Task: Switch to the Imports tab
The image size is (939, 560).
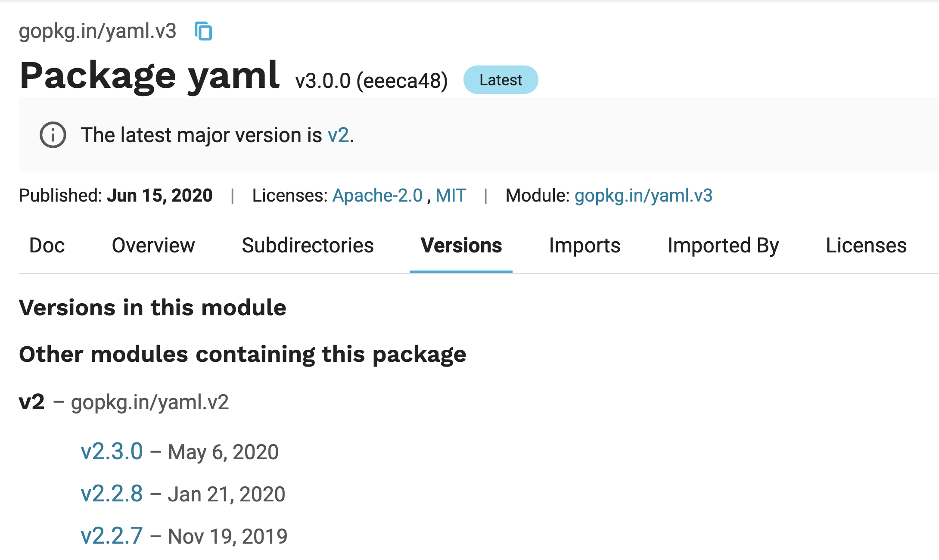Action: [585, 246]
